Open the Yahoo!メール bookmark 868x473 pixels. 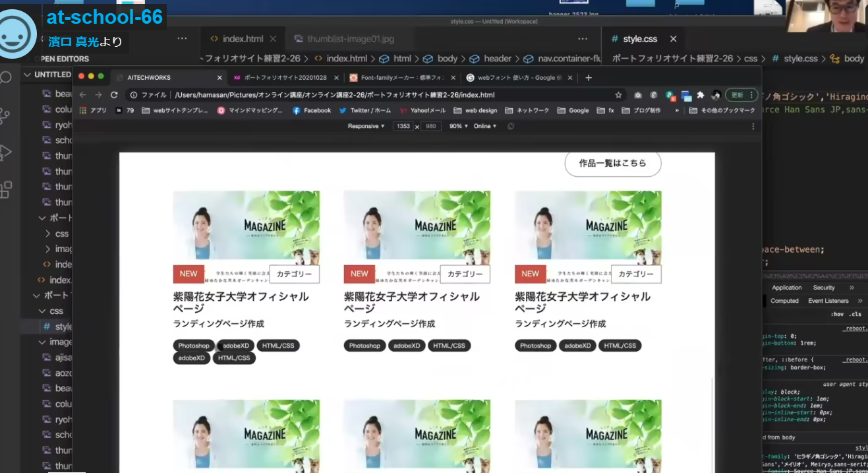[x=422, y=110]
